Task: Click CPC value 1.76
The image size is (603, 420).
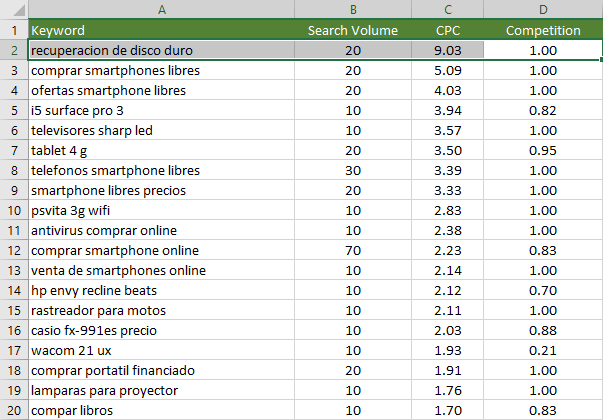Action: click(x=448, y=390)
